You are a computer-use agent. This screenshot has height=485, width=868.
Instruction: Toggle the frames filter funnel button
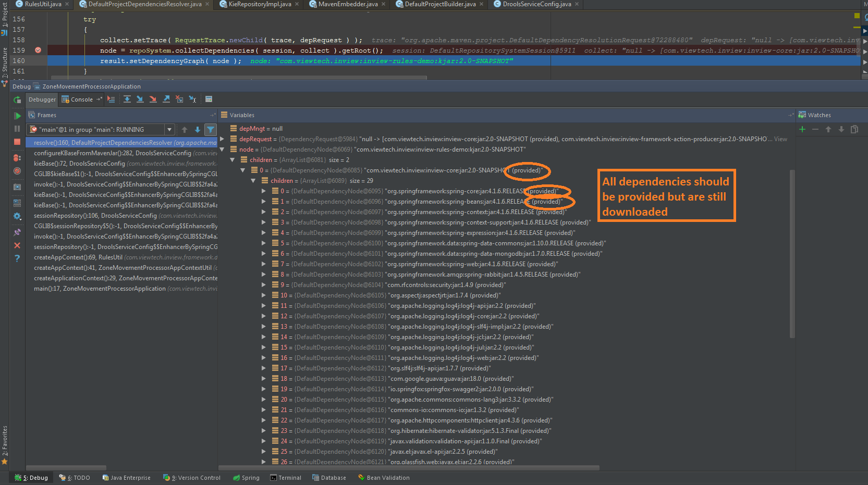tap(211, 130)
